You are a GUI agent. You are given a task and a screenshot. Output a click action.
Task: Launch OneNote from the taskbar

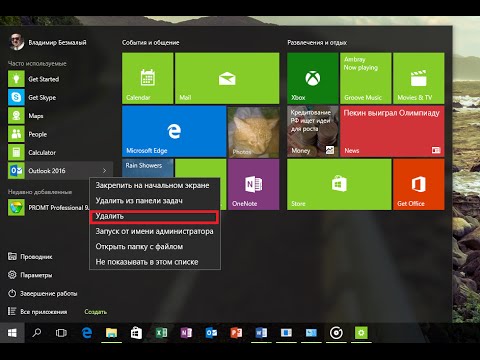186,333
